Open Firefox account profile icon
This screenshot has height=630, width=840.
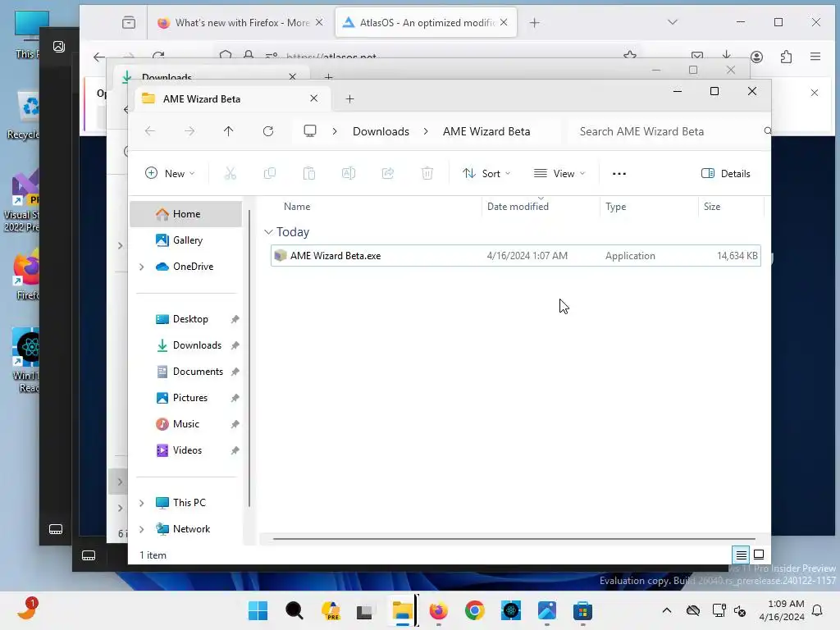(756, 57)
